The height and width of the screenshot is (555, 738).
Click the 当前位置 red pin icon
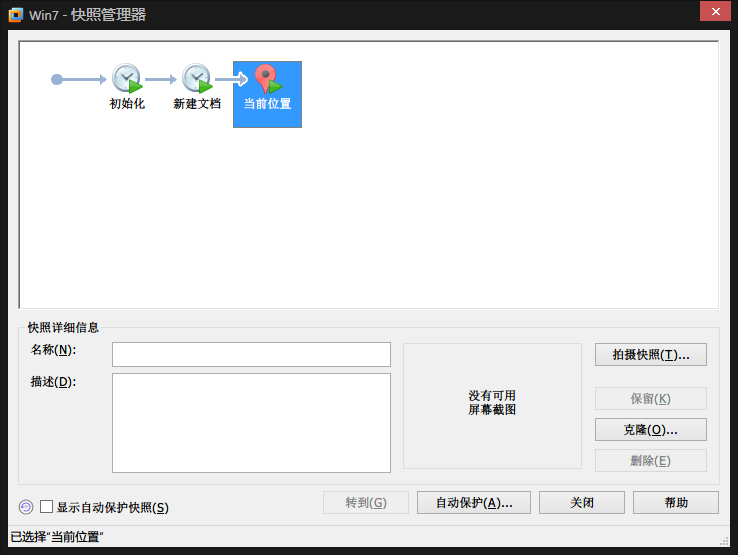(268, 79)
